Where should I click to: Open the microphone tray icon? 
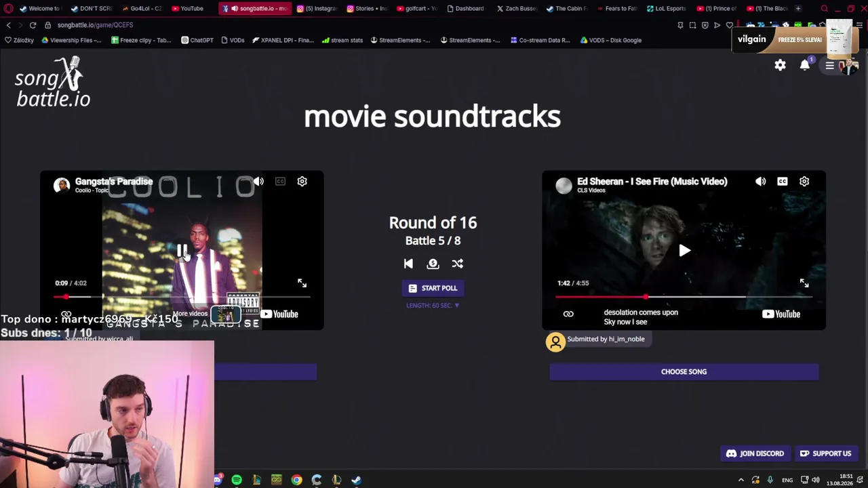[770, 480]
